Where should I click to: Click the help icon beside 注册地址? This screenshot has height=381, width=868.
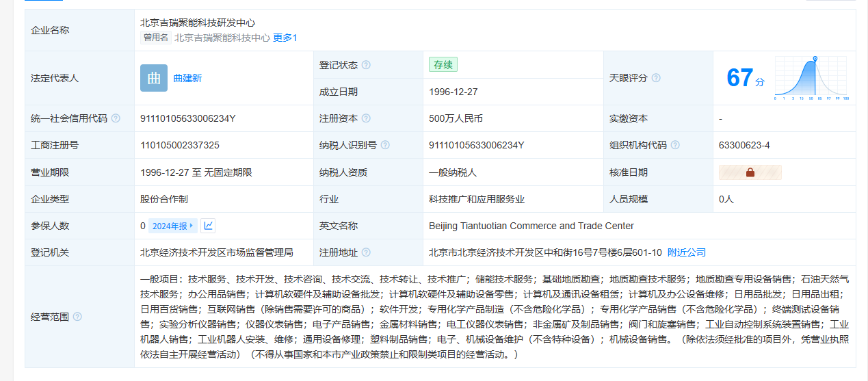coord(366,252)
